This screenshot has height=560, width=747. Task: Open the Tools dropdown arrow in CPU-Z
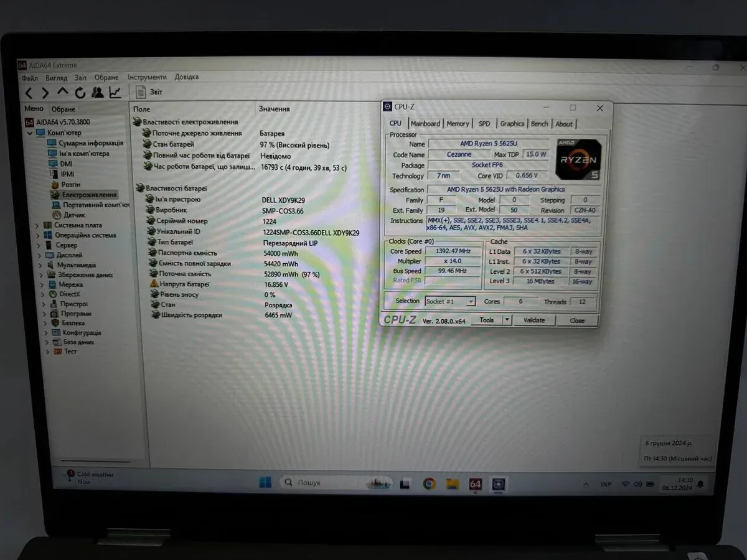click(507, 320)
